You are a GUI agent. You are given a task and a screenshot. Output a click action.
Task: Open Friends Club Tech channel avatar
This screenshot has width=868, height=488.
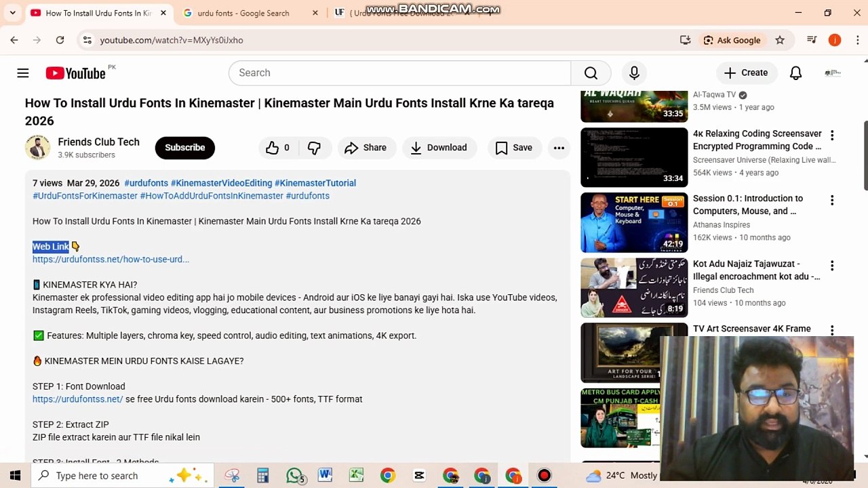point(37,147)
